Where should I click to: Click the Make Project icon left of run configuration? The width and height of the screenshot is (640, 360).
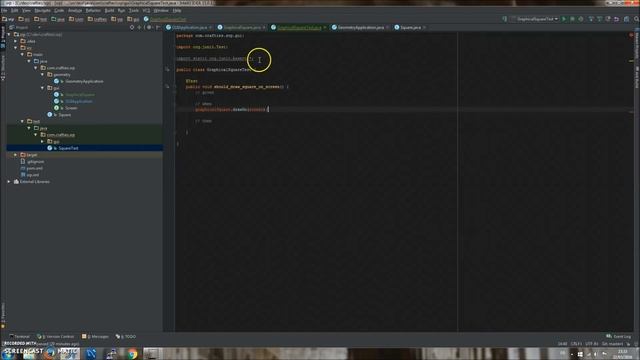pos(504,19)
